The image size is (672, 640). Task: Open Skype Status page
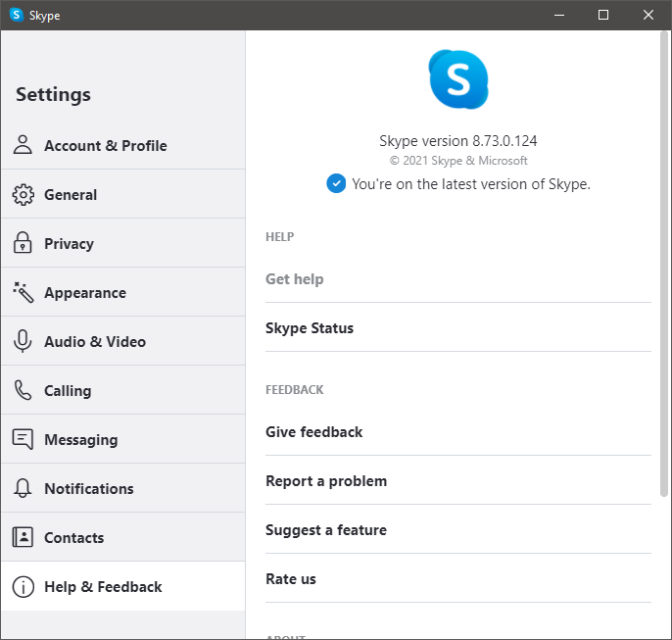(310, 328)
